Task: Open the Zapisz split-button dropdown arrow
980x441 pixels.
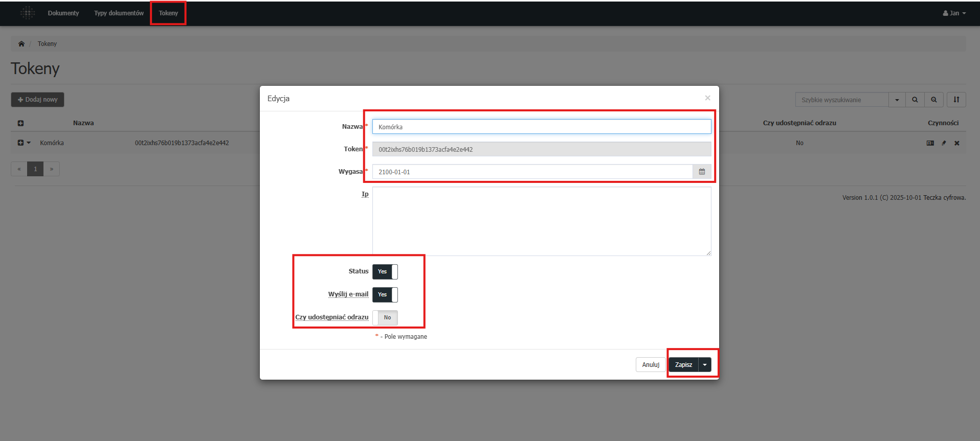Action: tap(705, 365)
